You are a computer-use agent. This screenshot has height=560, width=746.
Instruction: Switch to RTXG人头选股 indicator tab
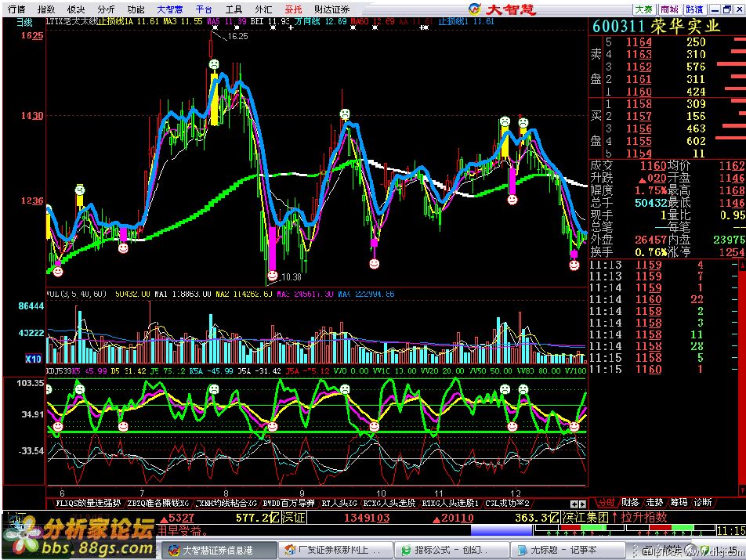tap(389, 503)
